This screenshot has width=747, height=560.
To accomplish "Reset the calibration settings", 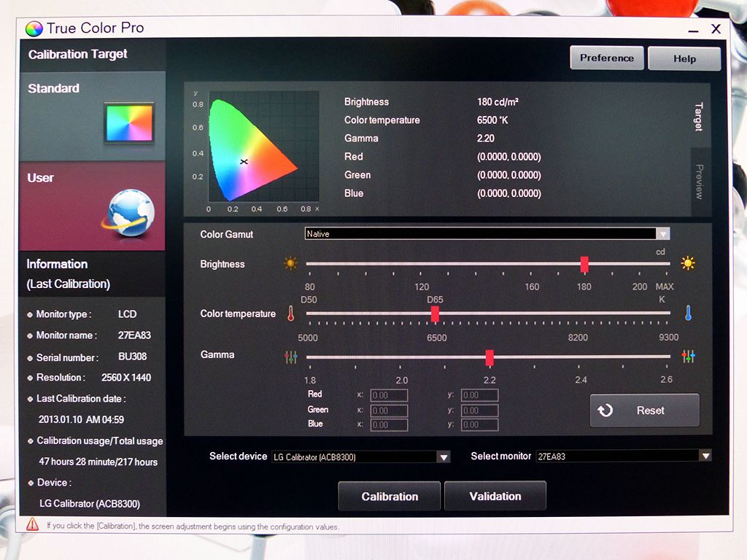I will coord(645,410).
